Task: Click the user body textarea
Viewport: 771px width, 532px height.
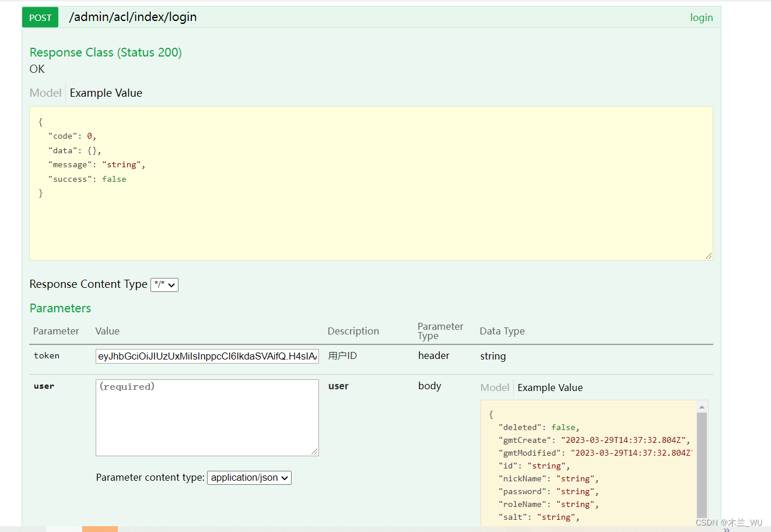Action: 207,417
